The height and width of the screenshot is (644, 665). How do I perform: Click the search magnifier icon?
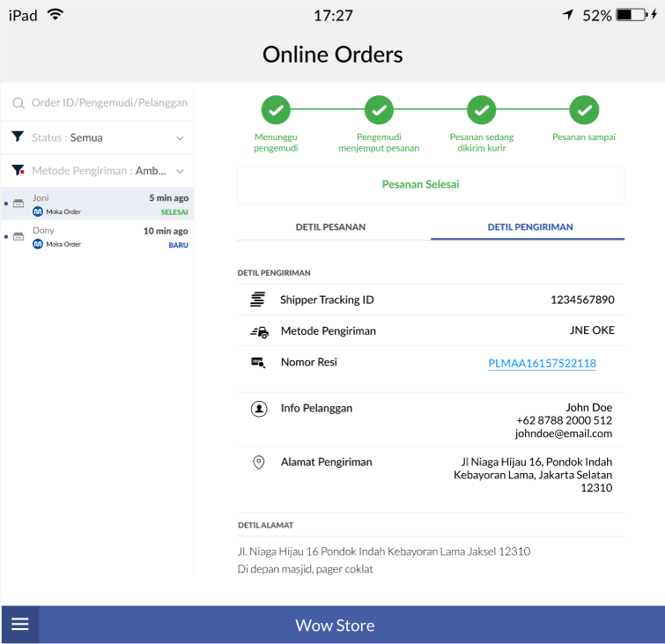[18, 103]
